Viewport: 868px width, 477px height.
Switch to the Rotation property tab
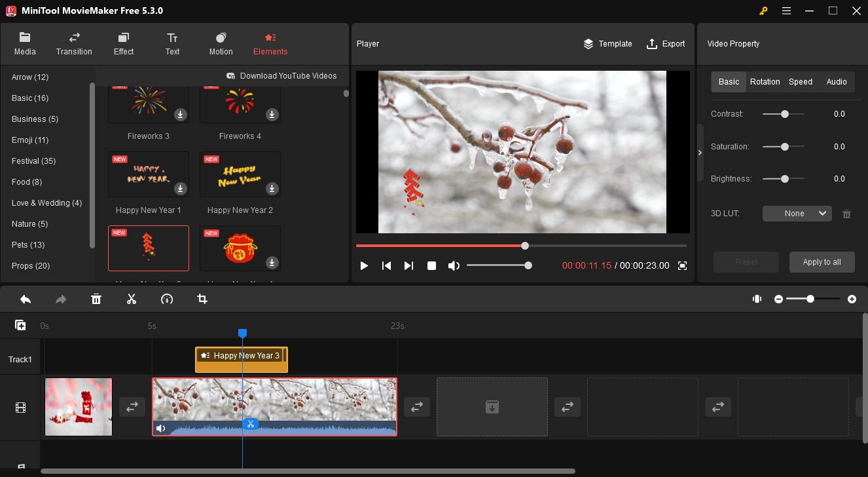[765, 82]
